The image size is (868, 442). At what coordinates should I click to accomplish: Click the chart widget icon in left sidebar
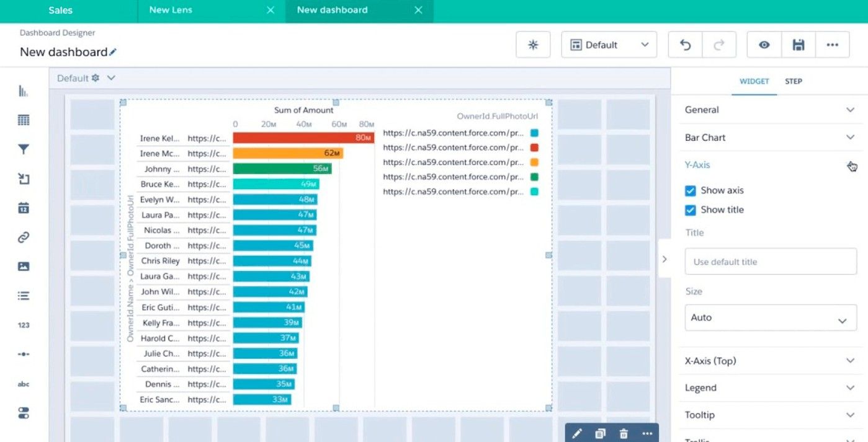coord(24,91)
